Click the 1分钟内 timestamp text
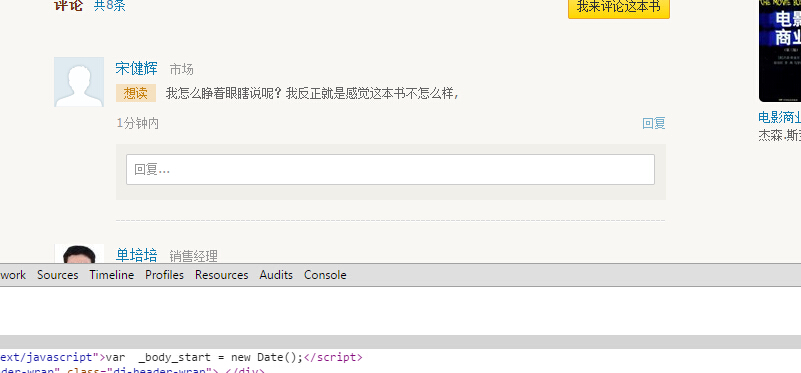Viewport: 801px width, 373px height. pos(137,124)
